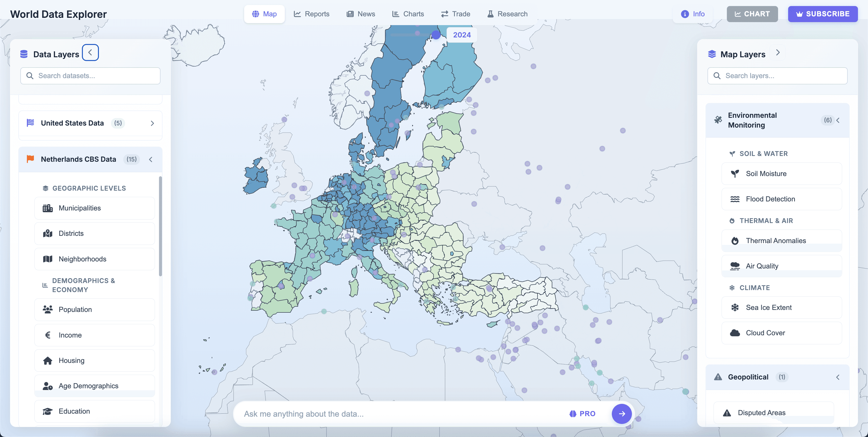Click the Disputed Areas warning icon

tap(727, 413)
